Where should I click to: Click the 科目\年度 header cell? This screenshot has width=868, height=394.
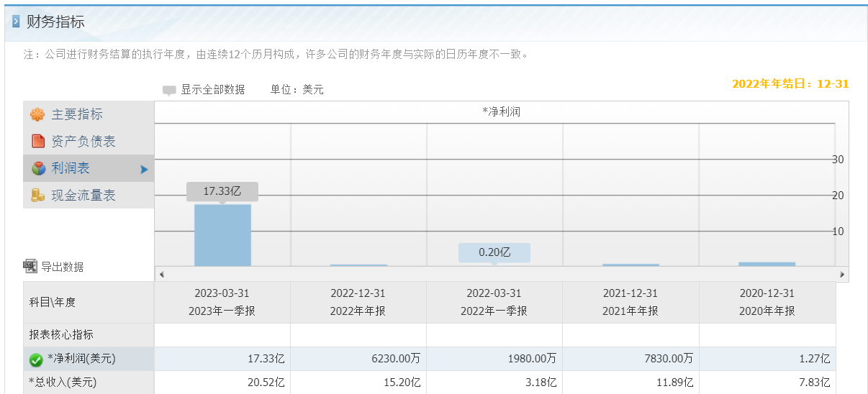click(x=89, y=303)
